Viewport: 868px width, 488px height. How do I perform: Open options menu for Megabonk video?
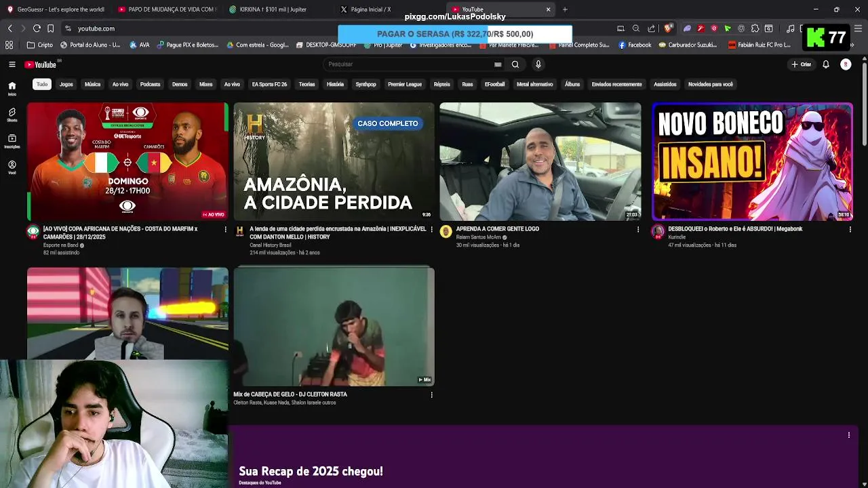(850, 229)
